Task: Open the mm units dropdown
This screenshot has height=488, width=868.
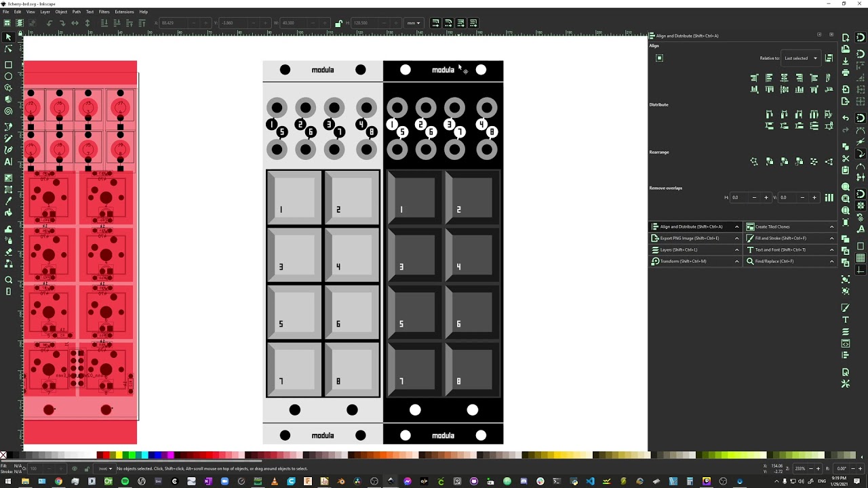Action: [414, 23]
